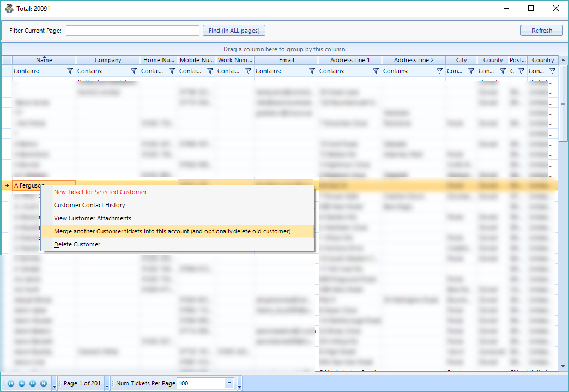
Task: Sort by Address Line 2 column header
Action: [414, 60]
